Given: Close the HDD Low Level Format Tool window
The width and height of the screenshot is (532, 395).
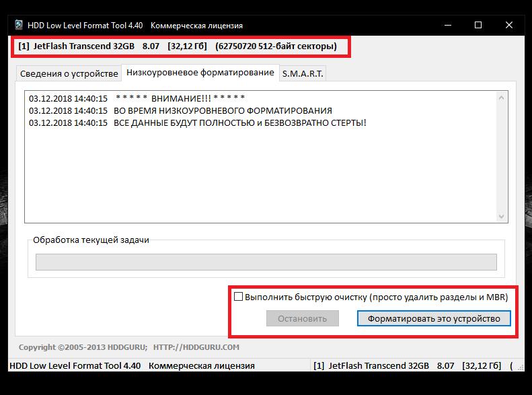Looking at the screenshot, I should (x=509, y=25).
